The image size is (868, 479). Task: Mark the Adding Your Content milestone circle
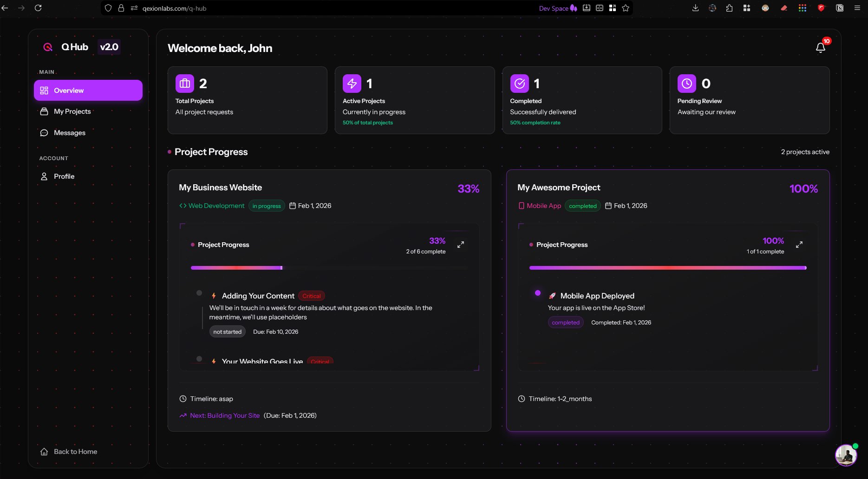tap(199, 293)
